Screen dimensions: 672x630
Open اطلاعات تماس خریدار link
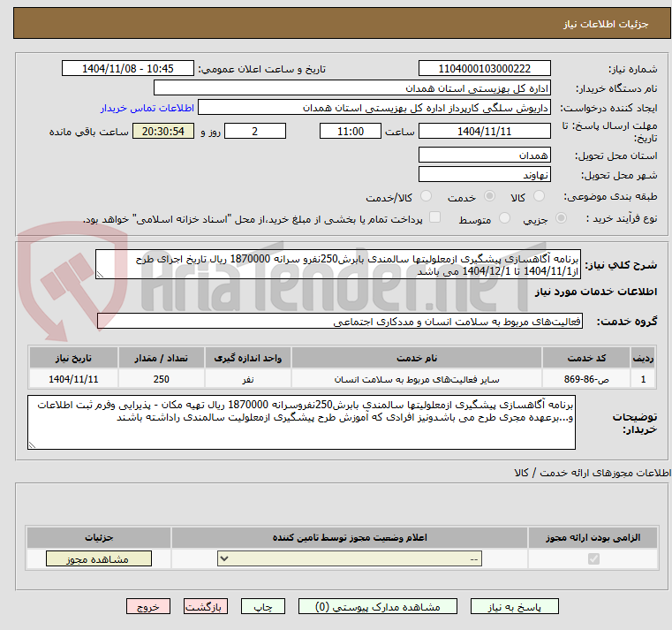[x=147, y=108]
